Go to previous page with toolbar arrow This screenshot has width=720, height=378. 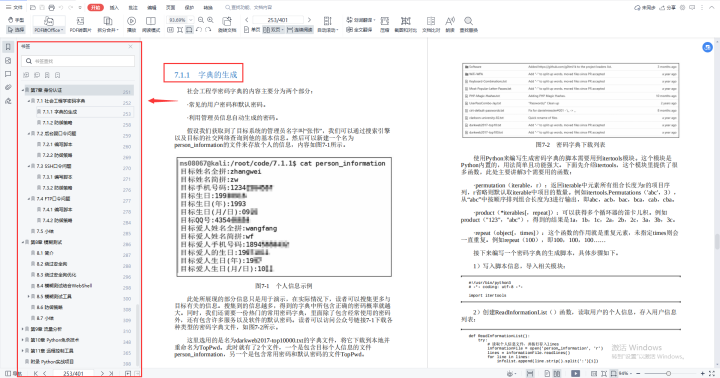[247, 20]
